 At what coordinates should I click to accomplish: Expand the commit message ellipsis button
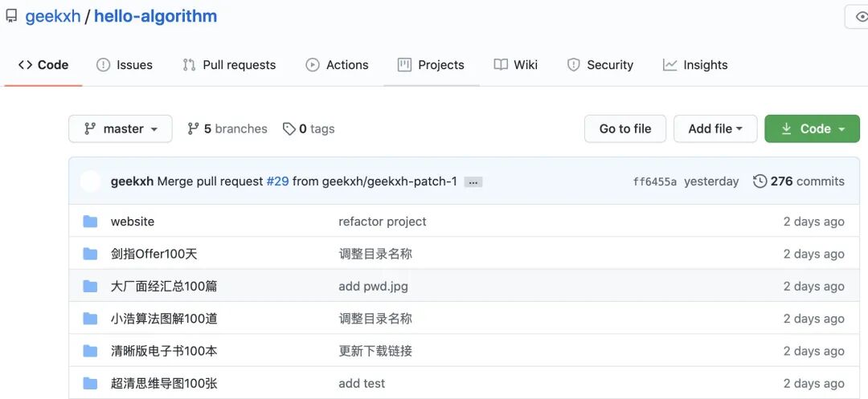[x=473, y=181]
